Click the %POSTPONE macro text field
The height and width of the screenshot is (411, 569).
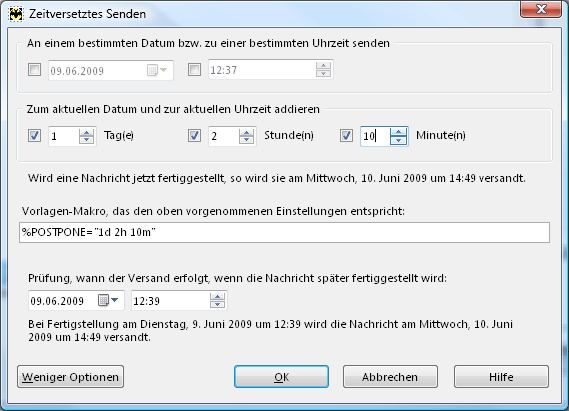pos(284,233)
